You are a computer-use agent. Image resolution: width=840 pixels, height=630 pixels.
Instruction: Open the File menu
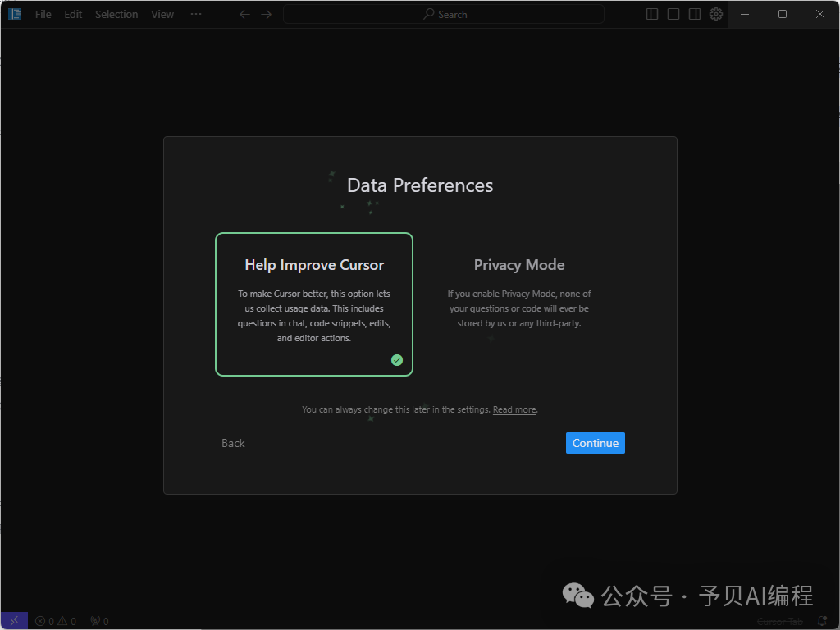pos(43,15)
